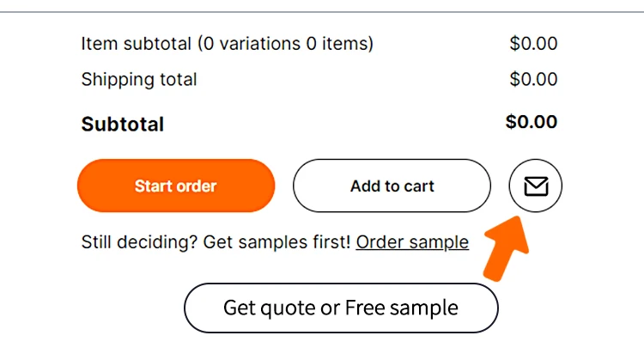Click the envelope message icon

pos(536,186)
